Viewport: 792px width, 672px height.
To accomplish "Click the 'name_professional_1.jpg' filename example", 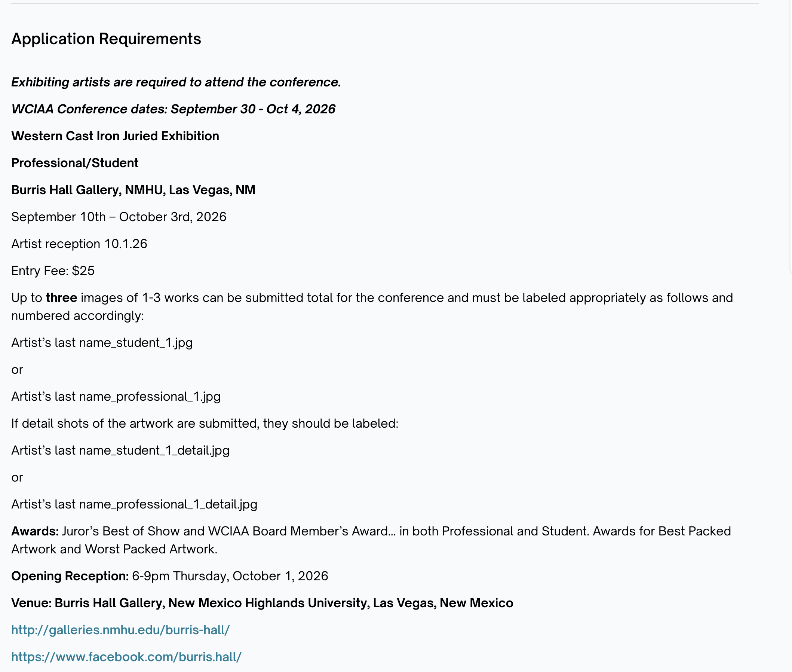I will [150, 397].
